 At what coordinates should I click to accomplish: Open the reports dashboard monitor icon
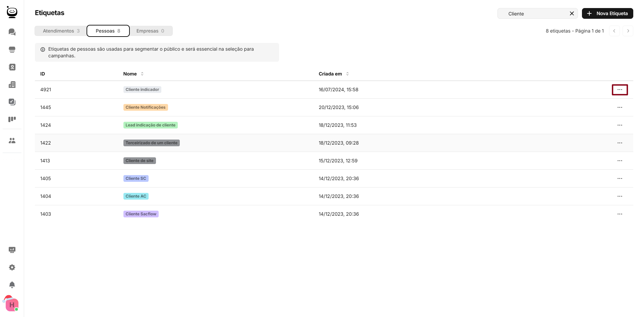tap(12, 250)
